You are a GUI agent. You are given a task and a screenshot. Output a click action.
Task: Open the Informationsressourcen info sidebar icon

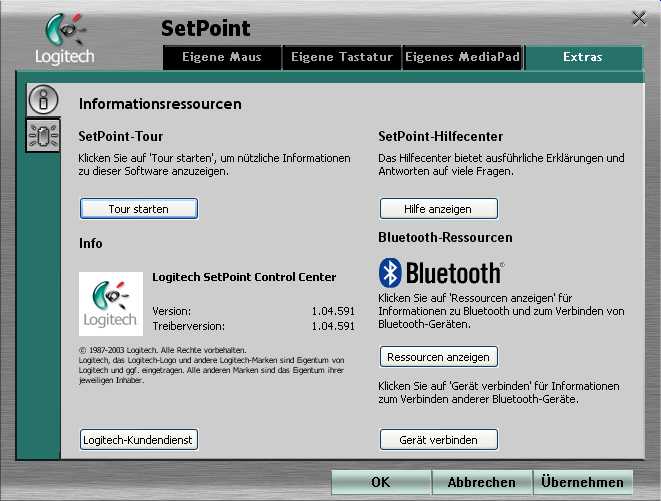pos(43,100)
